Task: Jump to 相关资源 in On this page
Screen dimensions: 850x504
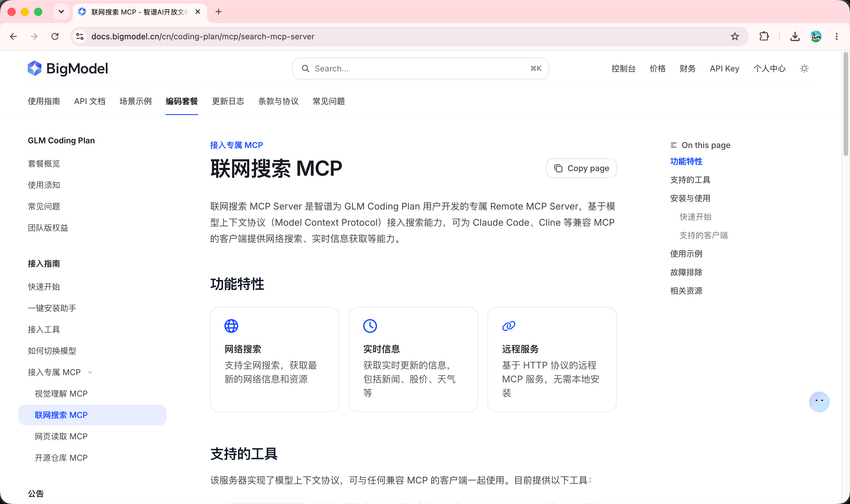Action: tap(686, 291)
